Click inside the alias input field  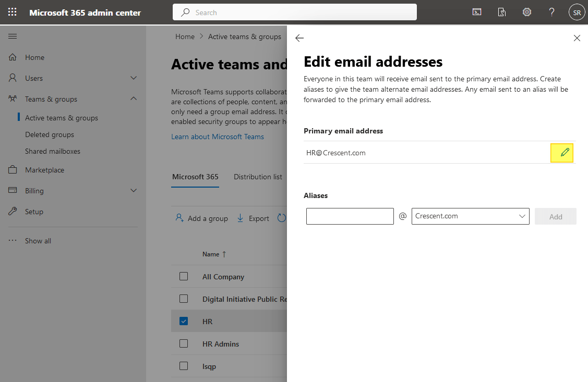pos(350,216)
